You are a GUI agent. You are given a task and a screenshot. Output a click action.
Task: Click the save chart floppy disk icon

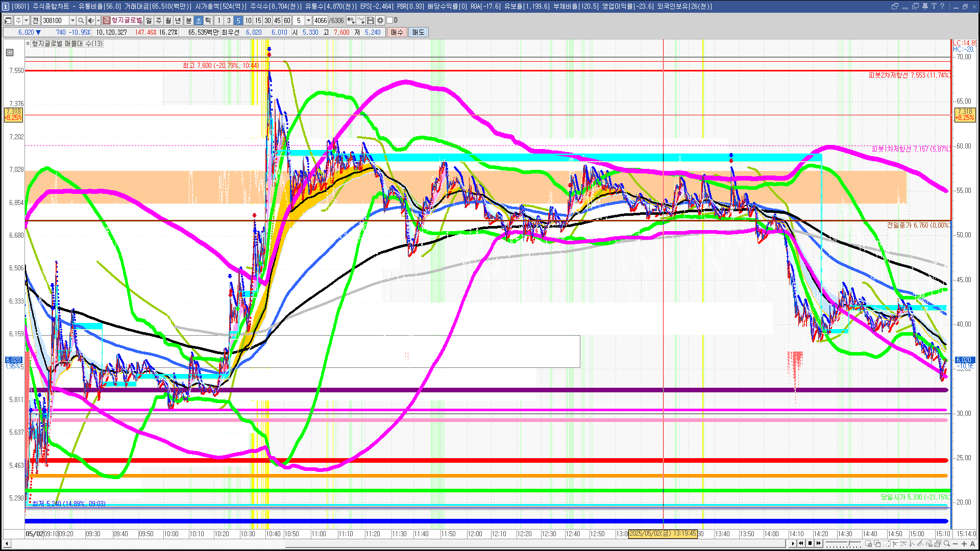tap(371, 20)
